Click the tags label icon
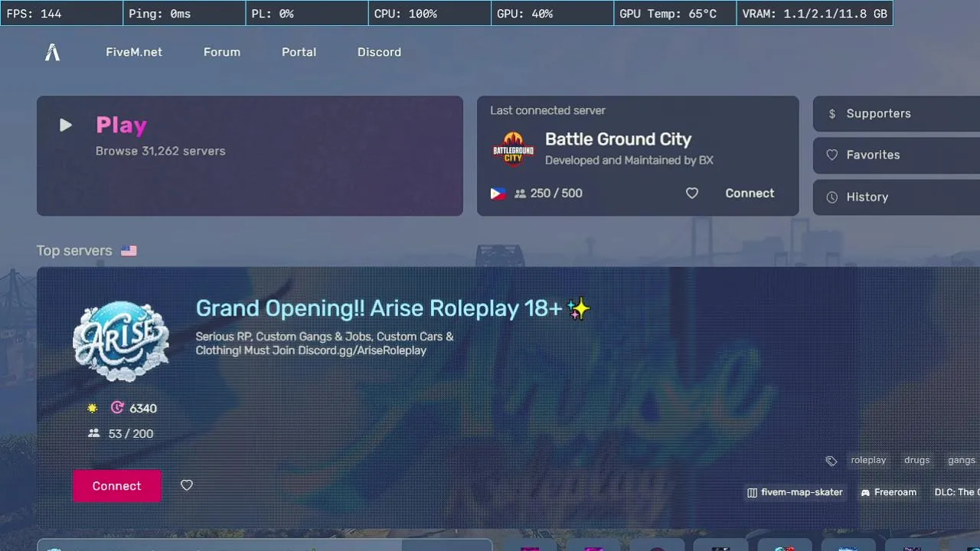The width and height of the screenshot is (980, 551). point(831,461)
